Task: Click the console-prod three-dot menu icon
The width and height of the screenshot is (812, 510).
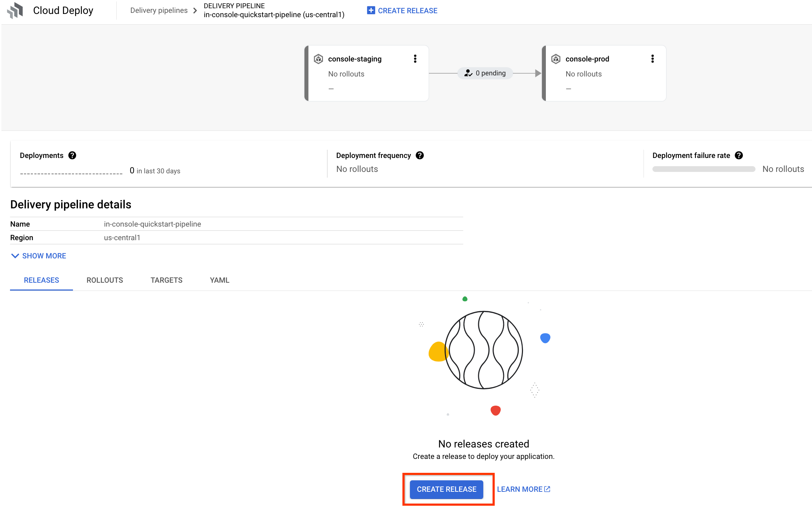Action: [653, 59]
